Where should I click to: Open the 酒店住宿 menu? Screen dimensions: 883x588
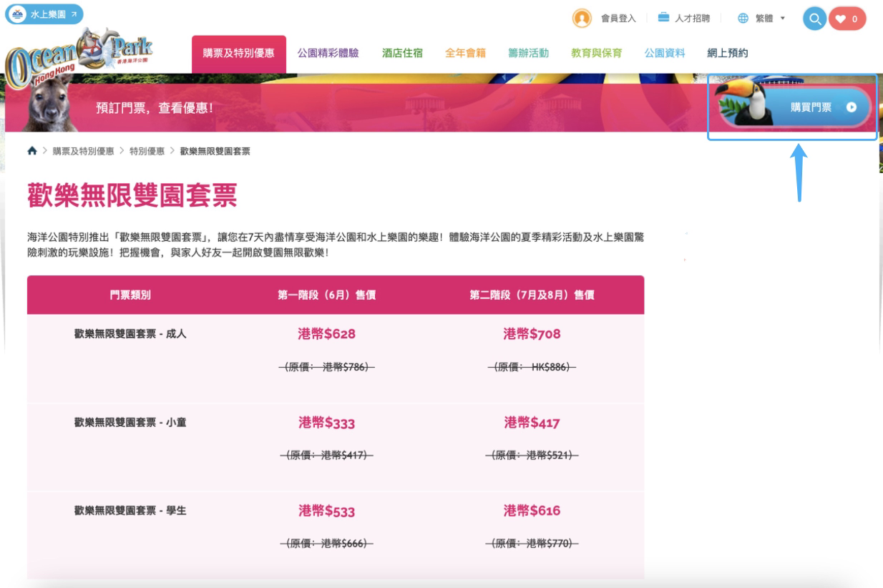402,54
